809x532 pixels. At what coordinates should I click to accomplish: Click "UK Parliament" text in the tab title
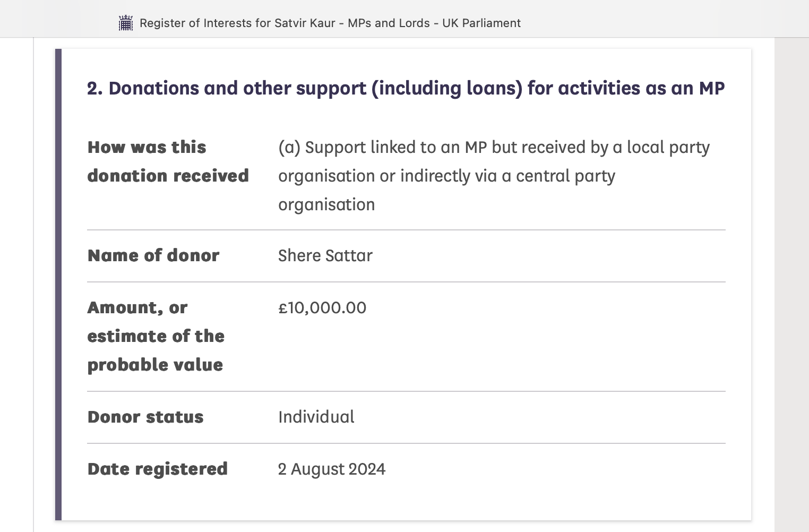[x=481, y=23]
